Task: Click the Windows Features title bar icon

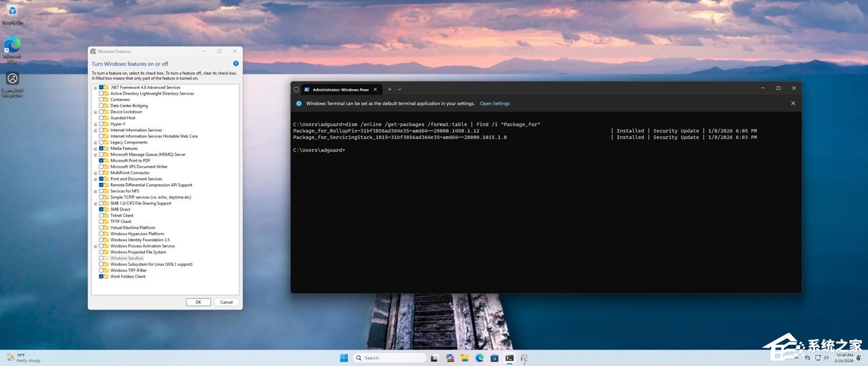Action: tap(93, 51)
